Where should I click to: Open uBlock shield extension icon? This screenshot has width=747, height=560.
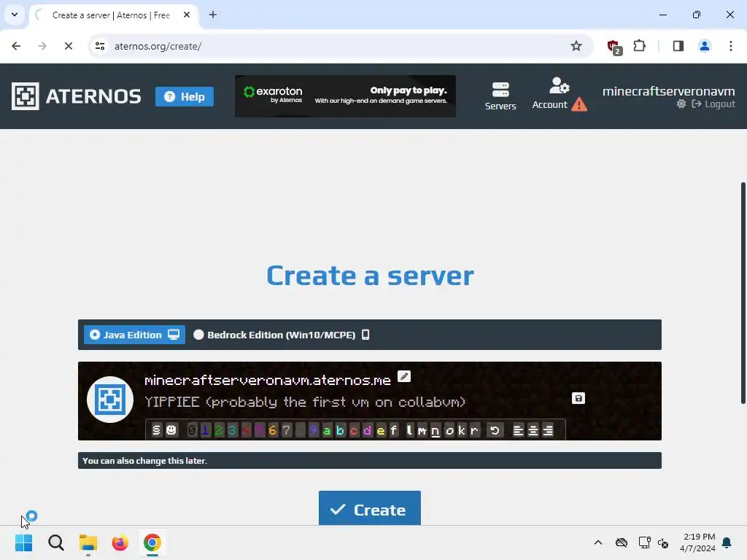pyautogui.click(x=614, y=47)
